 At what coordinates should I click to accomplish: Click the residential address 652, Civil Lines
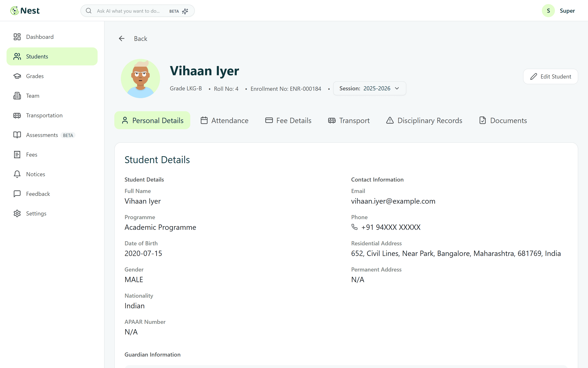tap(456, 253)
